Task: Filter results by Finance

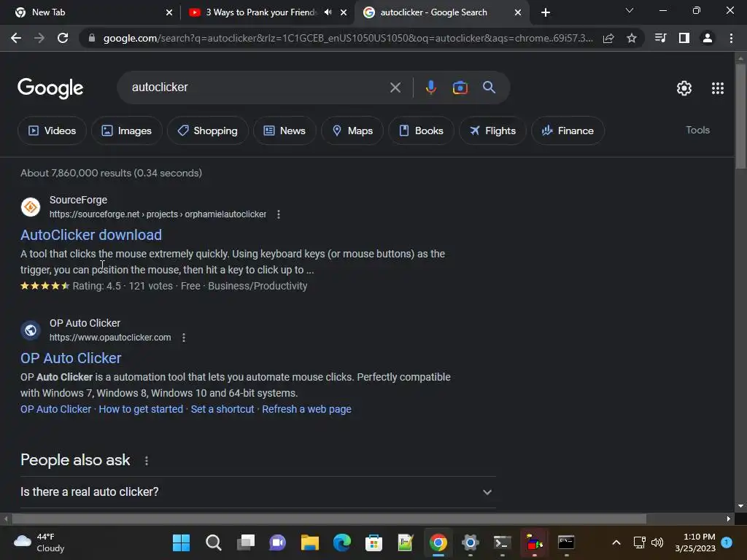Action: coord(568,131)
